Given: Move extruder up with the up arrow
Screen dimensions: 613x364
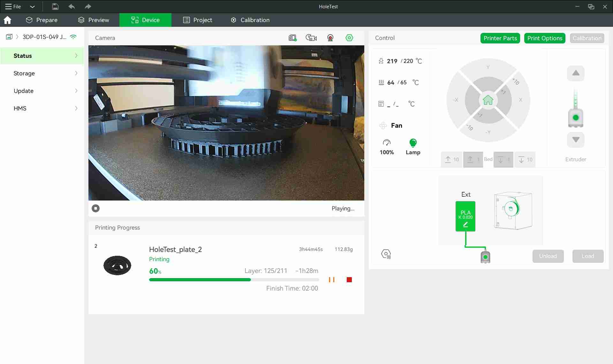Looking at the screenshot, I should 576,73.
